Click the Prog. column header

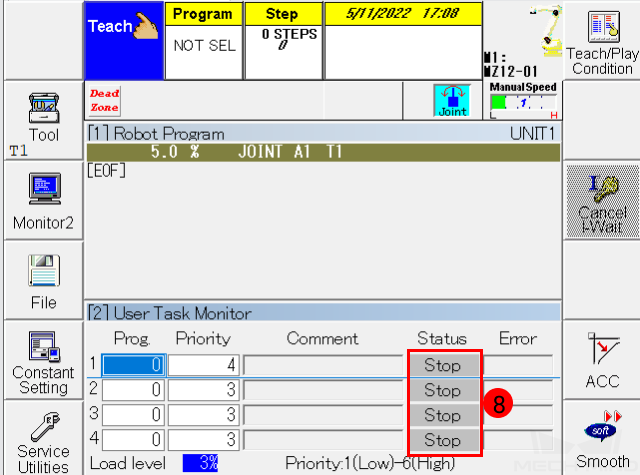click(132, 338)
